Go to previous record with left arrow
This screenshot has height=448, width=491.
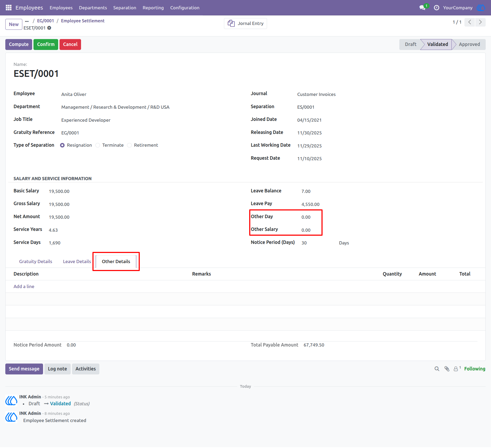point(470,22)
